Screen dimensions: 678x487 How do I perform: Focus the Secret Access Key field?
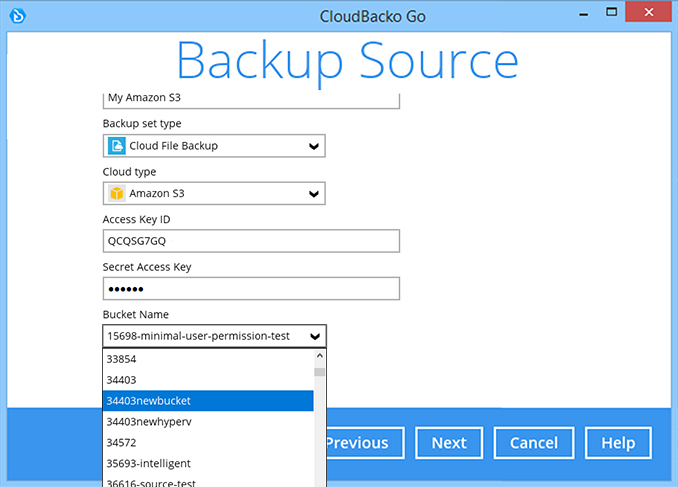pyautogui.click(x=251, y=288)
